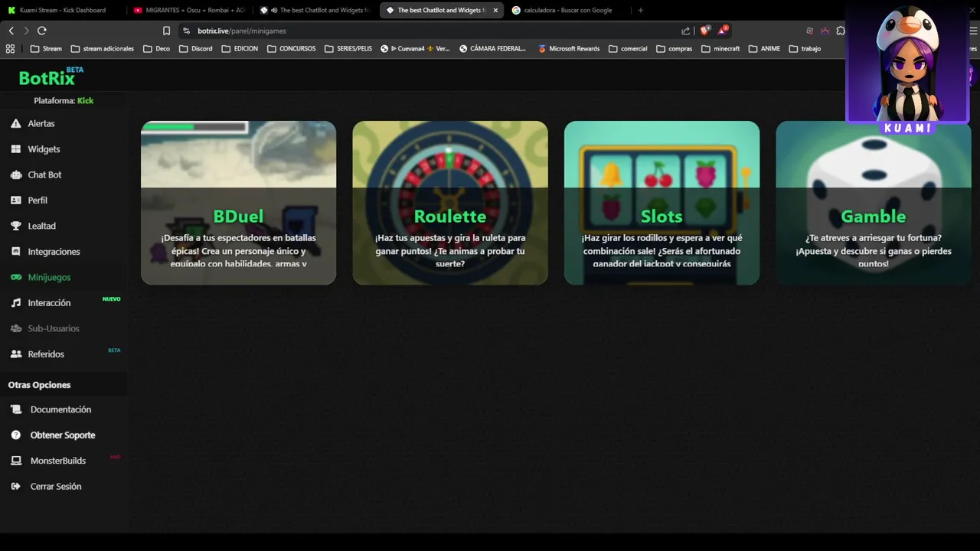Viewport: 980px width, 551px height.
Task: Open the SERIES/PELIS bookmarks folder
Action: (348, 48)
